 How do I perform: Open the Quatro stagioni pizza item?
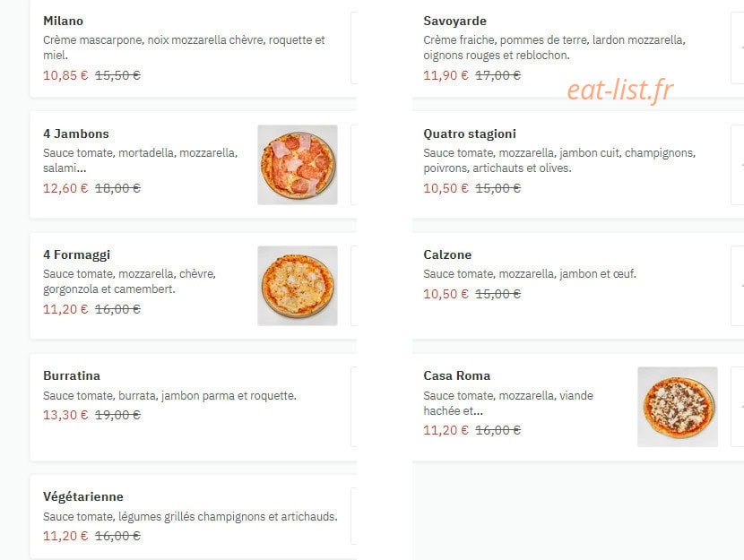(x=470, y=134)
